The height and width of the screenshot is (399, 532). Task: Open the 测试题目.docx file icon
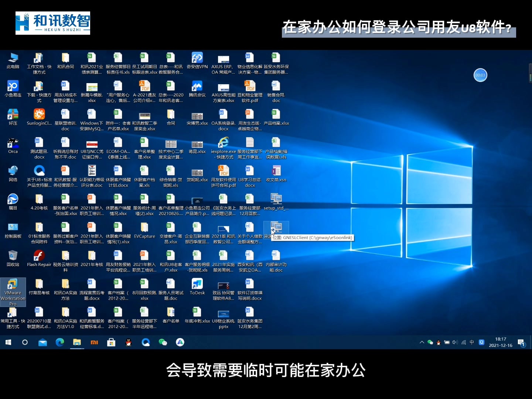(x=39, y=148)
